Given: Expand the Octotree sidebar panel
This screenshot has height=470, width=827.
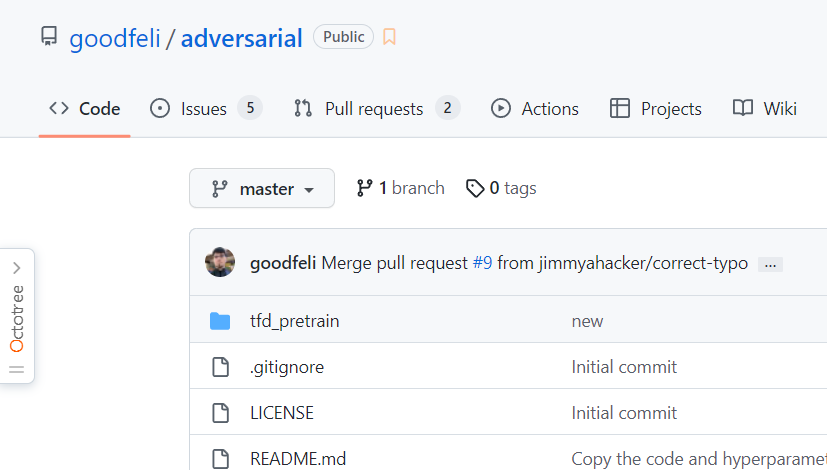Looking at the screenshot, I should (17, 268).
